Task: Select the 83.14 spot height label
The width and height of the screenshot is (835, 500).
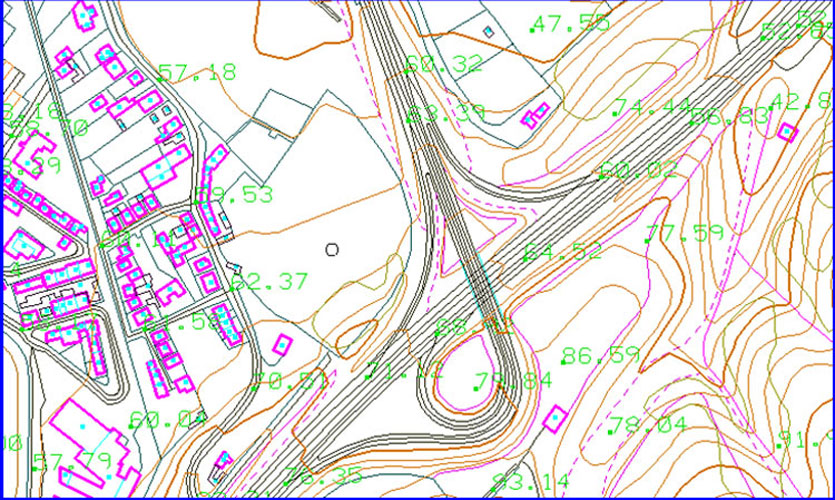Action: tap(529, 480)
